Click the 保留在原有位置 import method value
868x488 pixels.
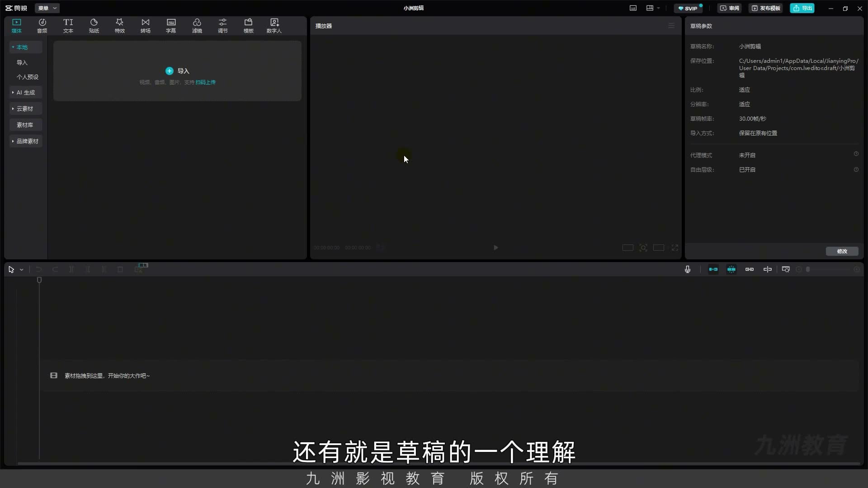(758, 133)
